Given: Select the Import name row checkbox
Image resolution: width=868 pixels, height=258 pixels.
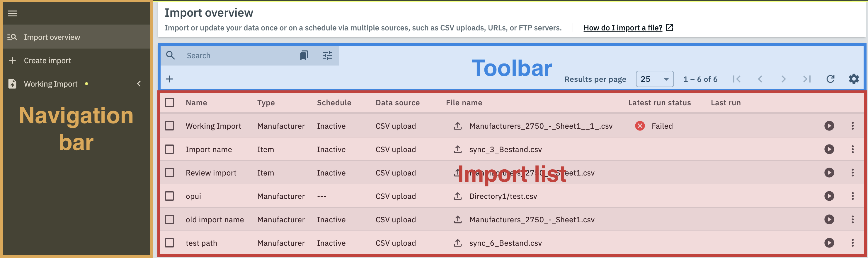Looking at the screenshot, I should (x=169, y=149).
